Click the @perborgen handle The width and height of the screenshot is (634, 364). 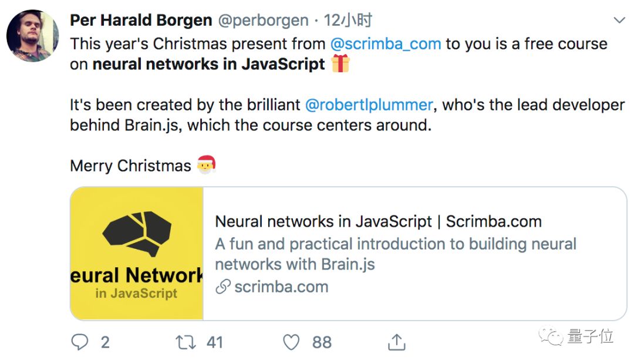pyautogui.click(x=263, y=21)
